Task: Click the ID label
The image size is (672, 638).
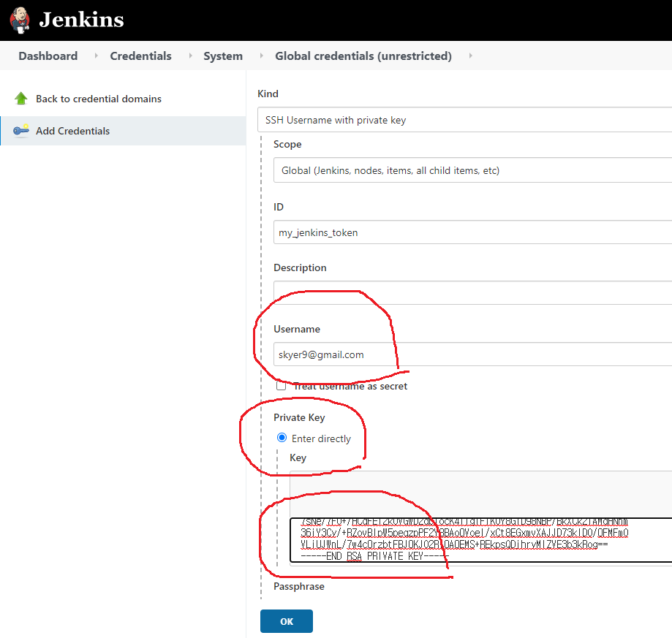Action: pos(278,207)
